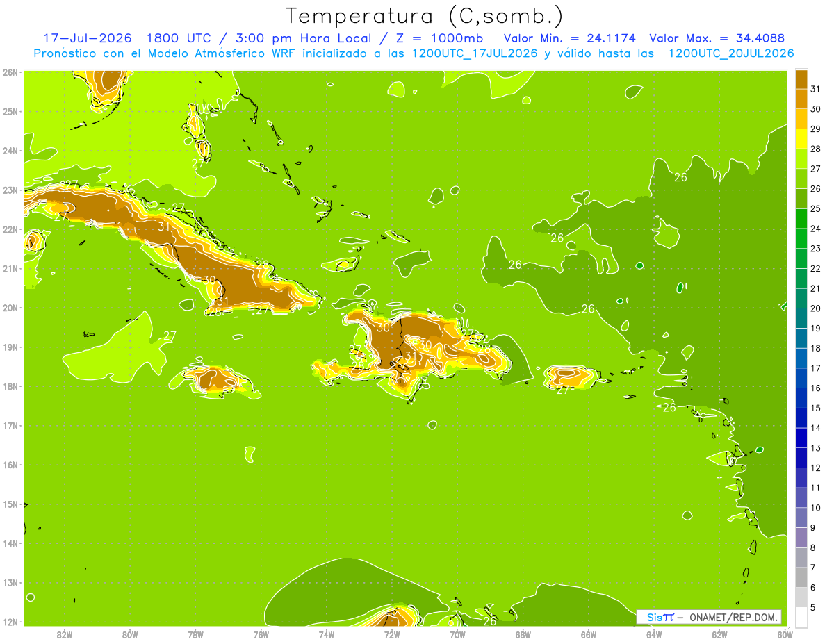Click the 17N latitude label
This screenshot has height=644, width=834.
[x=11, y=425]
